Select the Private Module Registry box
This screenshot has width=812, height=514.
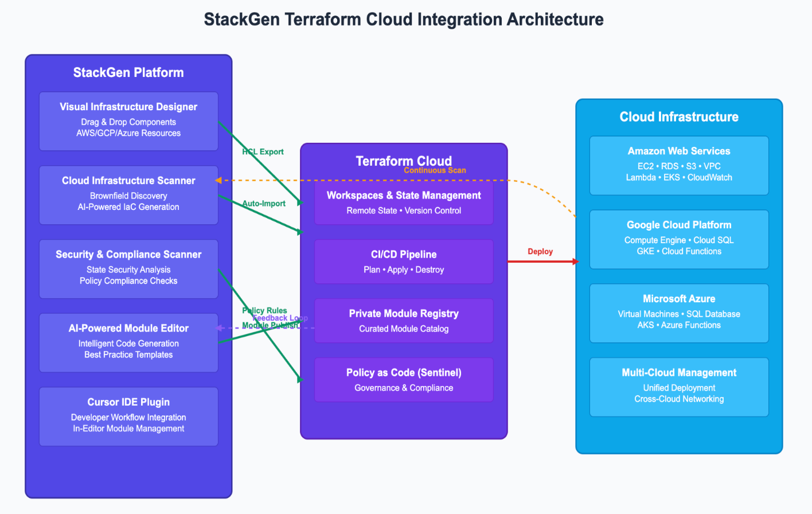(404, 321)
